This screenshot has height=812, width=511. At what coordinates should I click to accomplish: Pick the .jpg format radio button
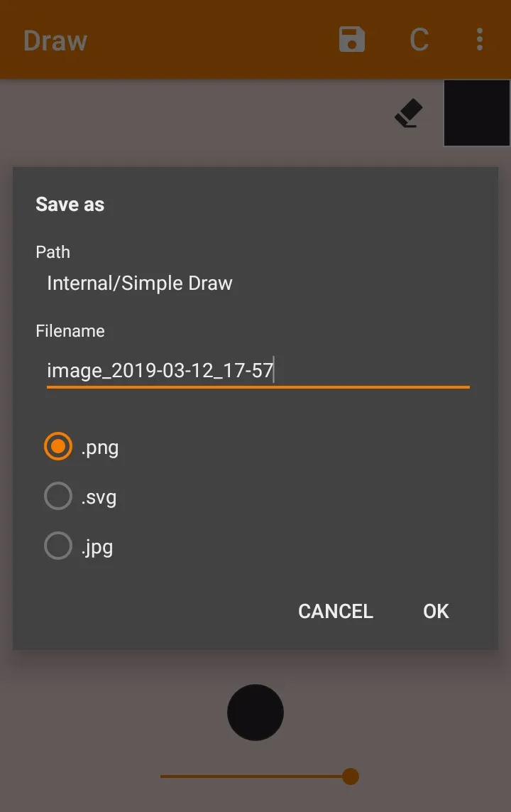pyautogui.click(x=58, y=546)
